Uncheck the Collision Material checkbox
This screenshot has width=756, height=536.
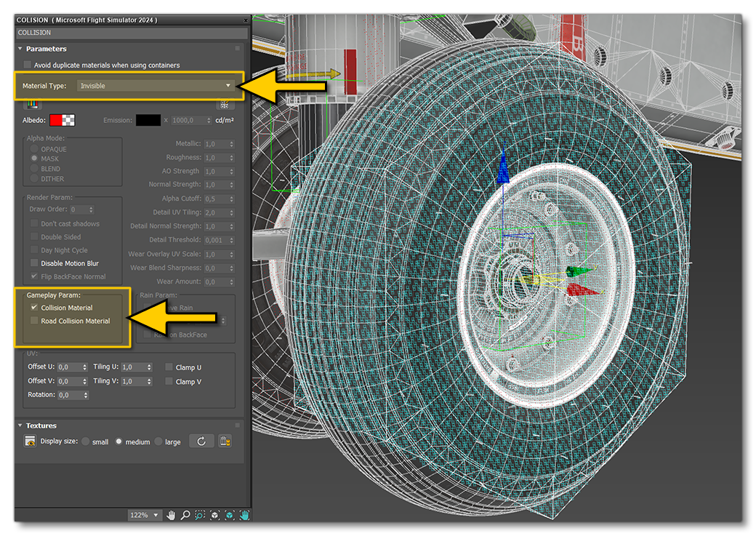(x=33, y=308)
